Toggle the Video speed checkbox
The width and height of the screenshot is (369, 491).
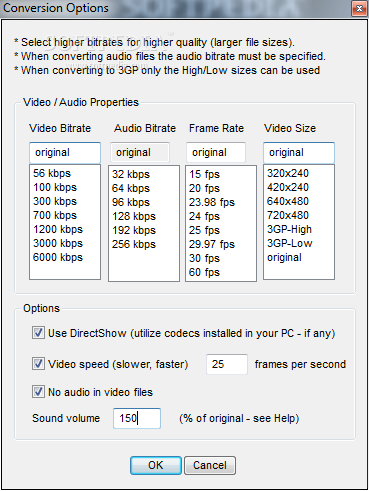point(38,364)
